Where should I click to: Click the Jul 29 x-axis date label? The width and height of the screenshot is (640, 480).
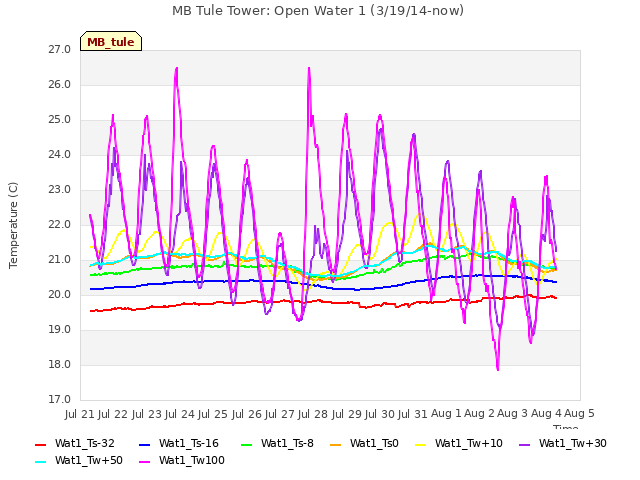(347, 414)
